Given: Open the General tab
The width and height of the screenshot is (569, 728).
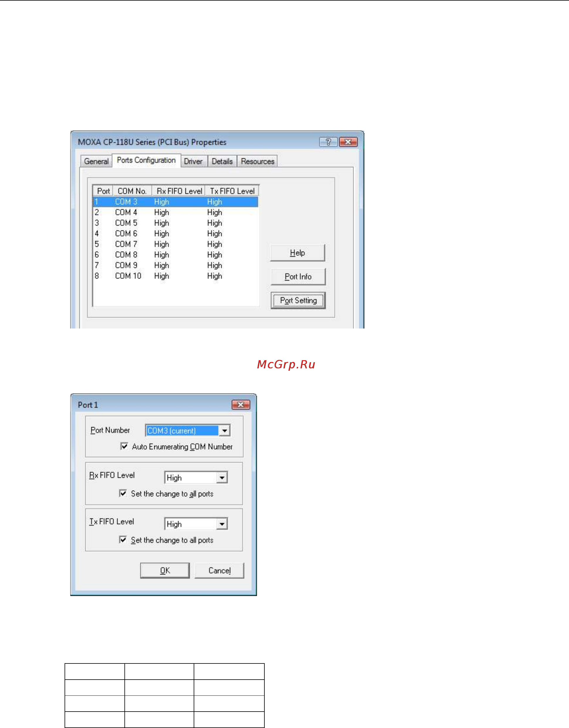Looking at the screenshot, I should (96, 161).
